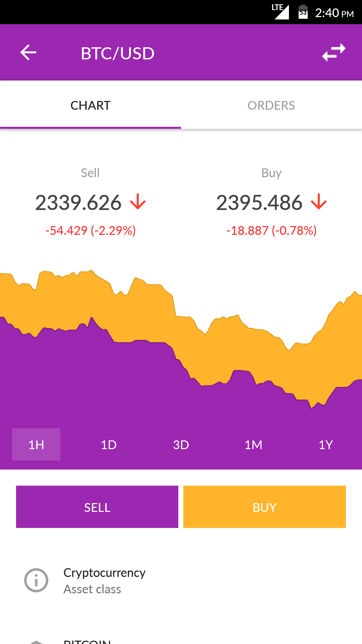Image resolution: width=362 pixels, height=644 pixels.
Task: Switch to the ORDERS tab
Action: coord(271,105)
